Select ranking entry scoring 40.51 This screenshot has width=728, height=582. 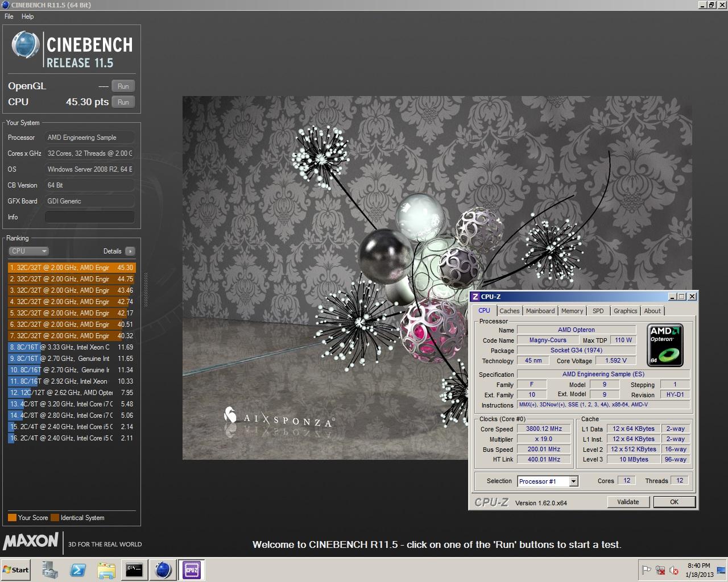tap(72, 325)
